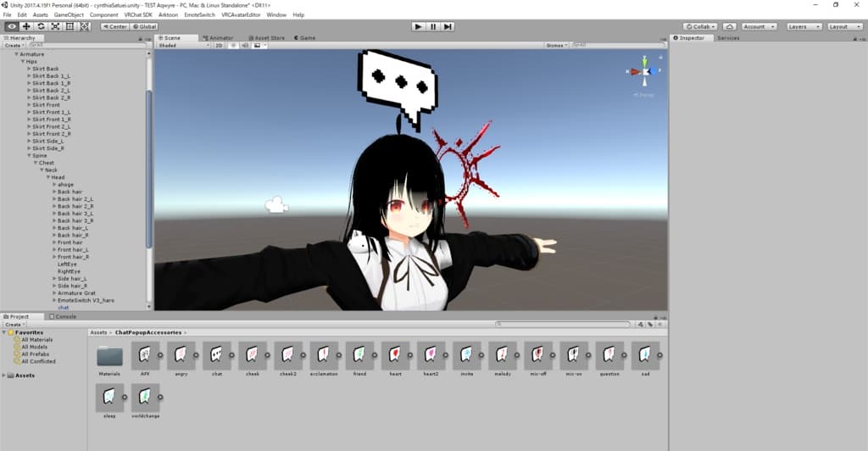Screen dimensions: 868x451
Task: Open the cloud services icon
Action: [729, 26]
